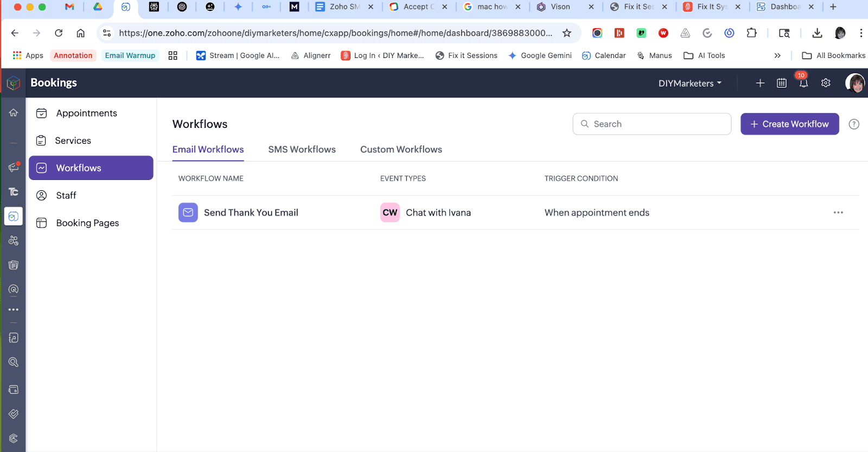868x452 pixels.
Task: Open Chrome three-dot menu
Action: tap(861, 33)
